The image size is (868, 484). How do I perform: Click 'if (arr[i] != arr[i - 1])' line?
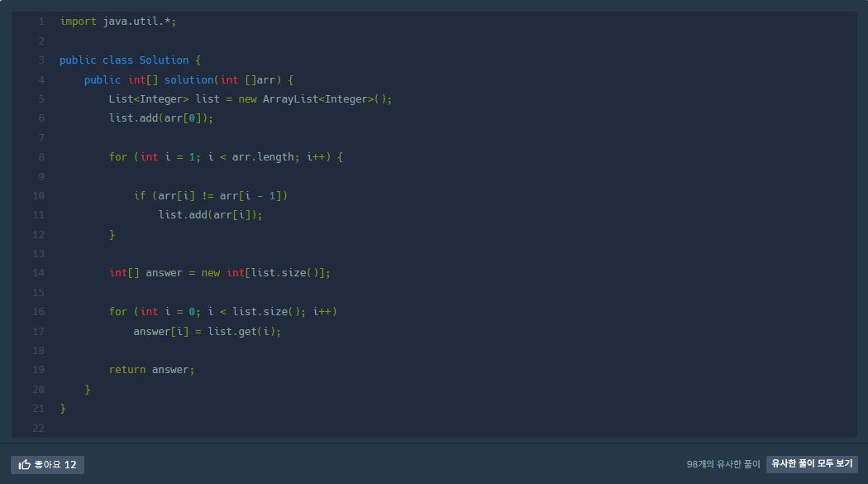coord(210,195)
